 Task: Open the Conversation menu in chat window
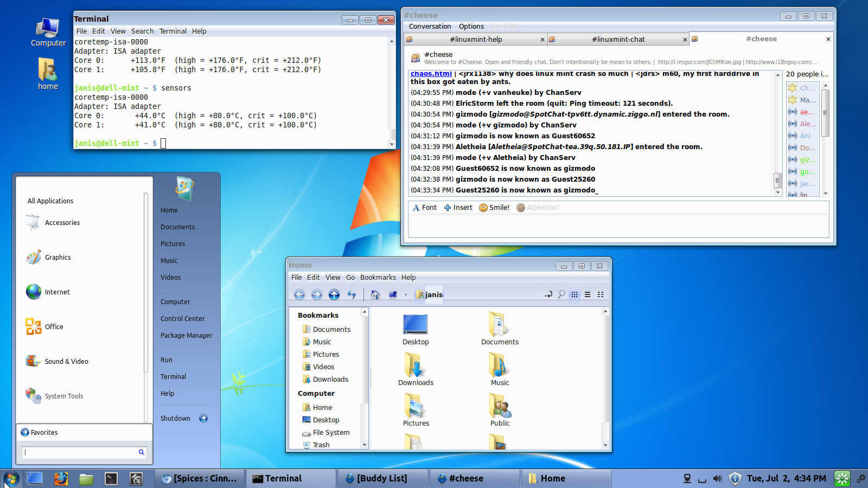pyautogui.click(x=430, y=26)
